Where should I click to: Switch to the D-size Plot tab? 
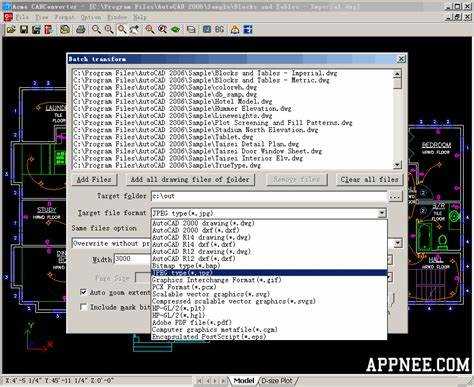[277, 380]
